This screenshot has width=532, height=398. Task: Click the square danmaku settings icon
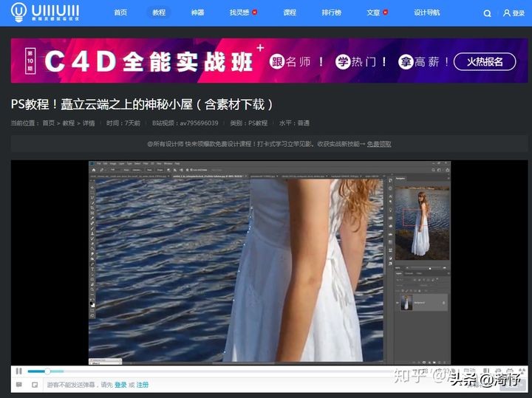point(35,385)
